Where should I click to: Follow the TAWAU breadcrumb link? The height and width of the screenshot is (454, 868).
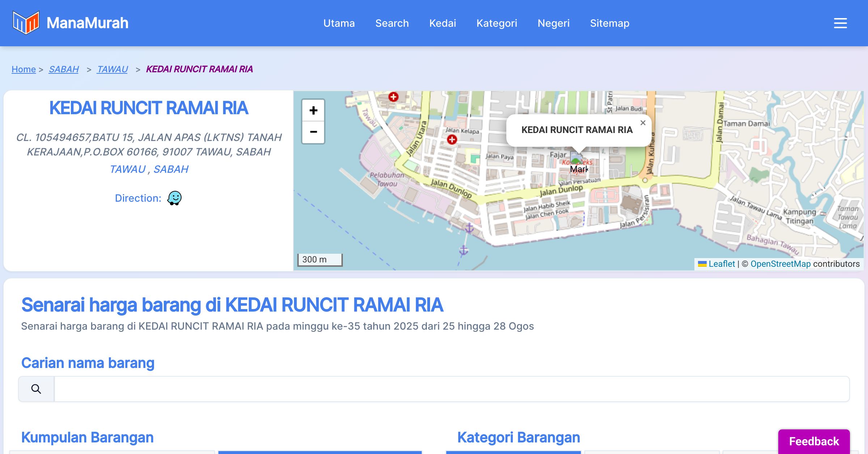(112, 69)
